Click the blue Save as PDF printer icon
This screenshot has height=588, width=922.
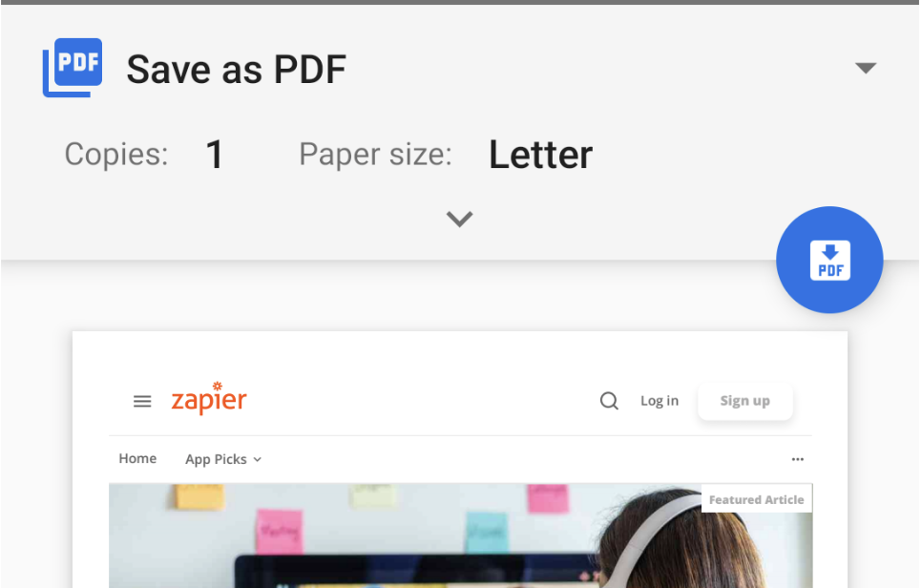(x=73, y=68)
